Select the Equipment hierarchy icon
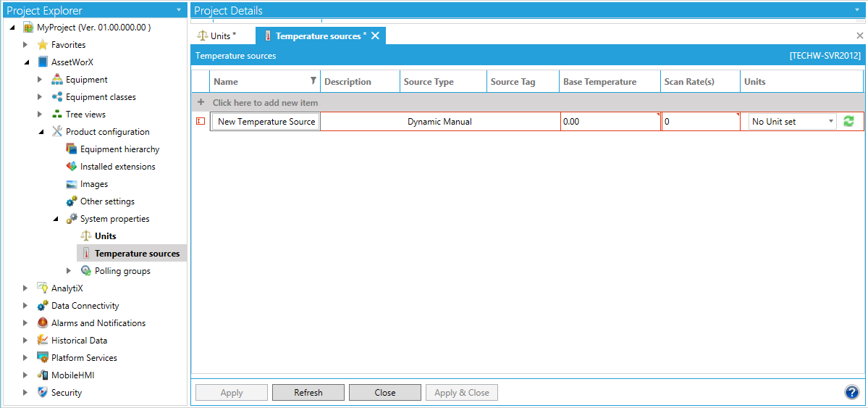Viewport: 868px width, 408px height. click(x=72, y=149)
